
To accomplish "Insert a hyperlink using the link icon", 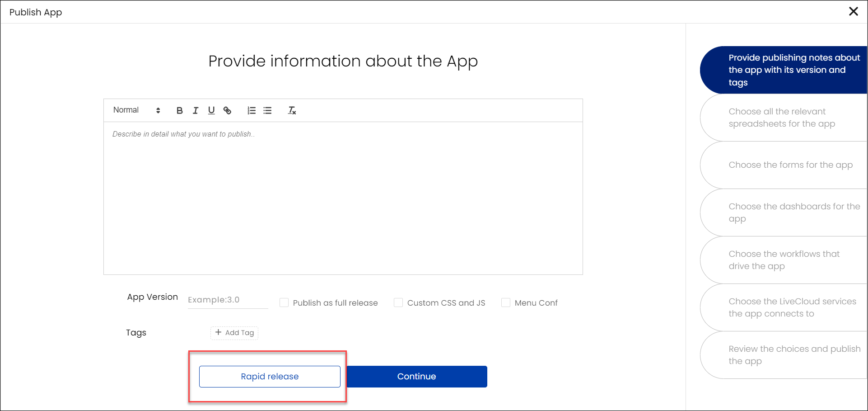I will [x=227, y=110].
